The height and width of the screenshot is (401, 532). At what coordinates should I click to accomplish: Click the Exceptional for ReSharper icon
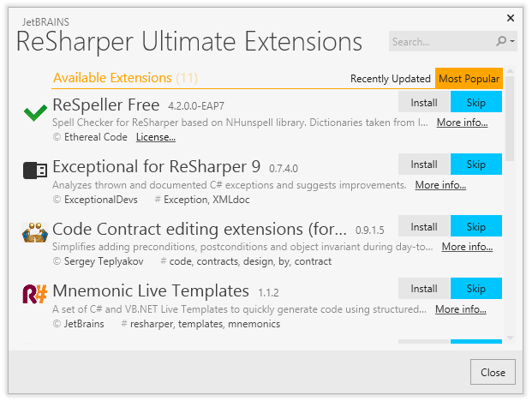[x=35, y=170]
